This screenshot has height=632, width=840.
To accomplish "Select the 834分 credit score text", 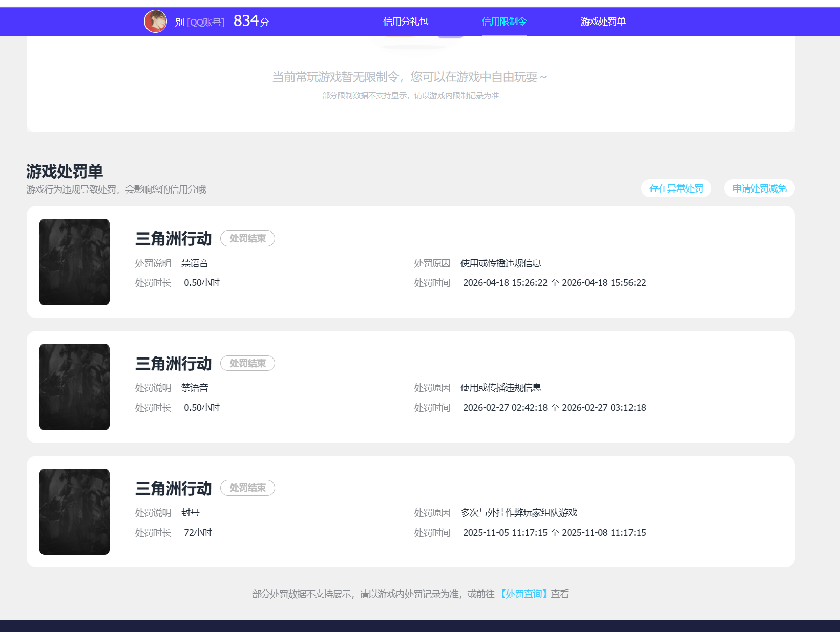I will (251, 21).
